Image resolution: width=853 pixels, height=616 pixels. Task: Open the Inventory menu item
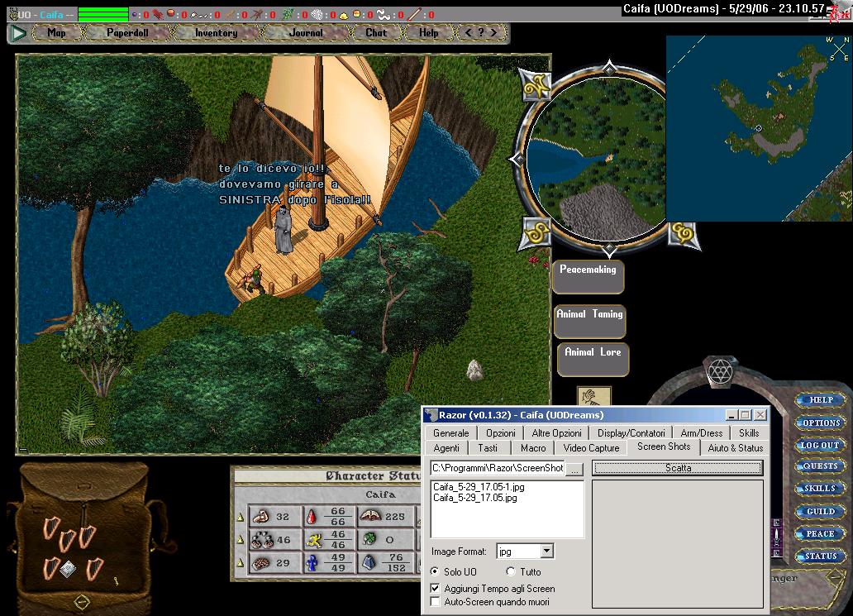point(216,32)
